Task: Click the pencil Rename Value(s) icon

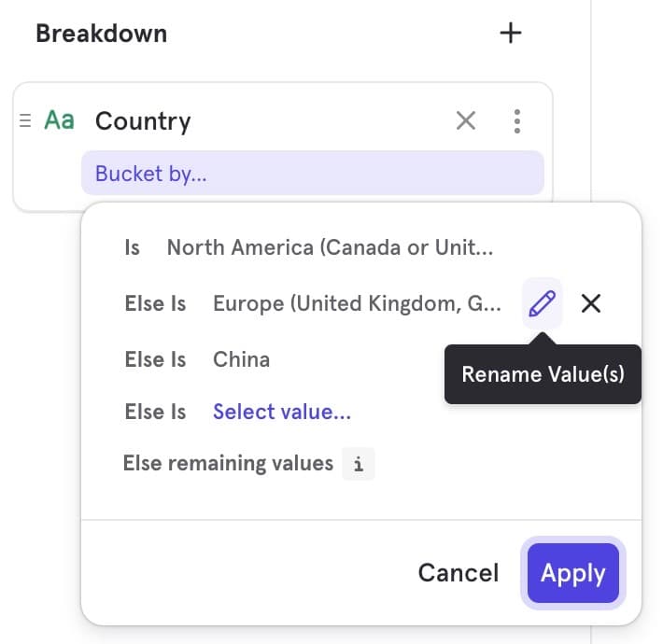Action: pos(542,303)
